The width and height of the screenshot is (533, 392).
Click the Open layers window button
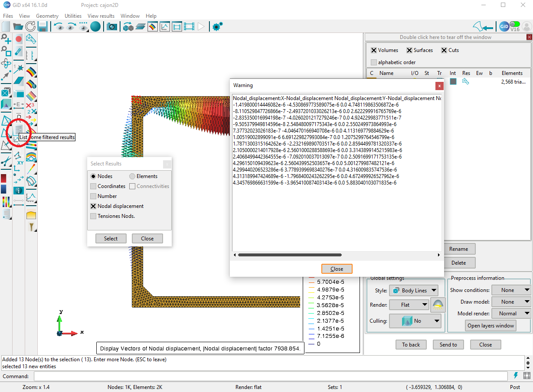[490, 326]
